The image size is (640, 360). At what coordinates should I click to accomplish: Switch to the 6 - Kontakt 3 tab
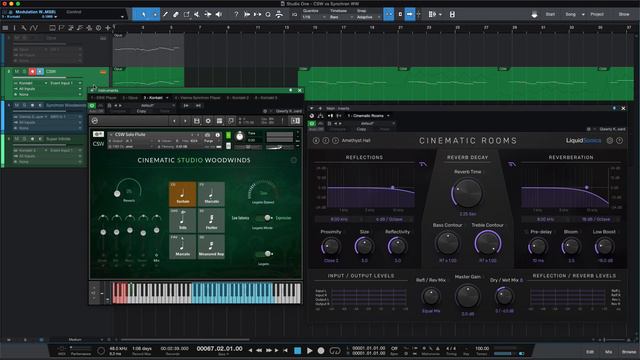[266, 98]
